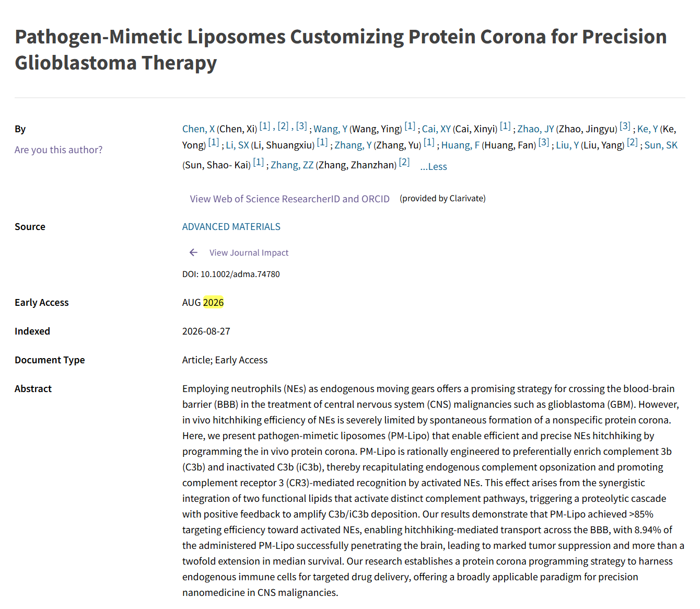Collapse author list with ...Less

coord(434,166)
